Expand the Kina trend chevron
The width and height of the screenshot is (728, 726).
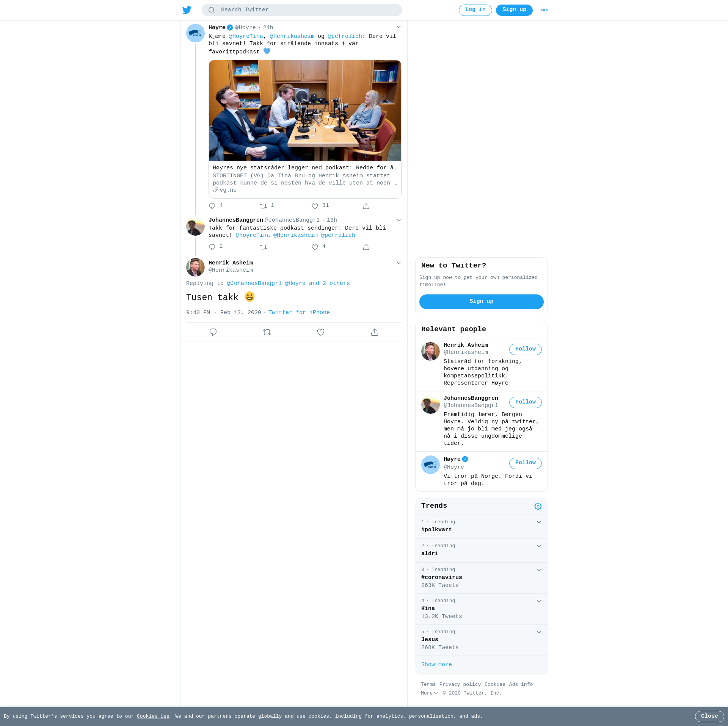[x=539, y=601]
